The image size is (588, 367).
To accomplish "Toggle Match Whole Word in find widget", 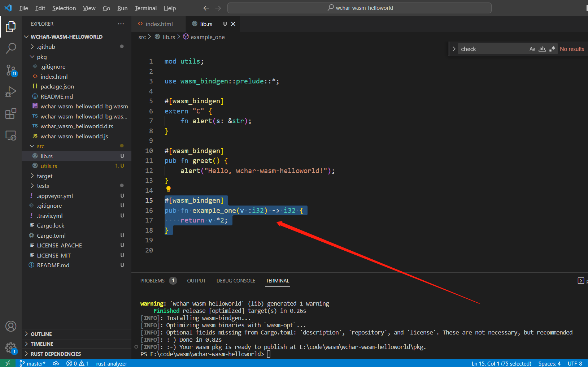I will click(x=542, y=49).
